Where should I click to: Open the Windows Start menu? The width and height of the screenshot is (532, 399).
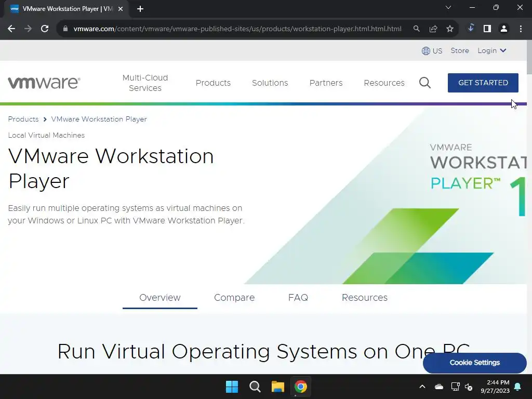pos(232,387)
